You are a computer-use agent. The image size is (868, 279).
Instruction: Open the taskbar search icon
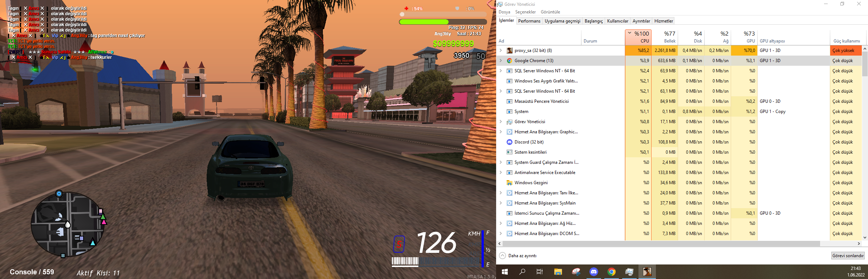[522, 272]
